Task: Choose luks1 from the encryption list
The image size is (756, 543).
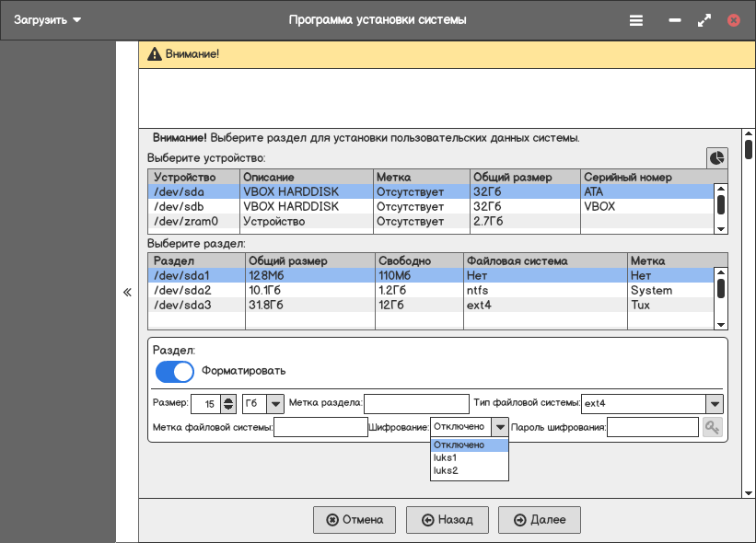Action: coord(446,458)
